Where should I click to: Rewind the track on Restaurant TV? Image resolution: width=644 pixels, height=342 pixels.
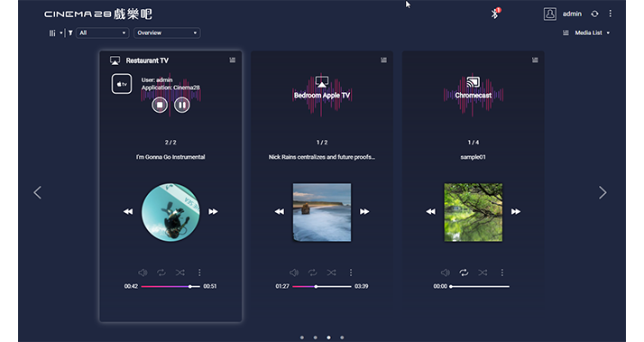coord(128,212)
